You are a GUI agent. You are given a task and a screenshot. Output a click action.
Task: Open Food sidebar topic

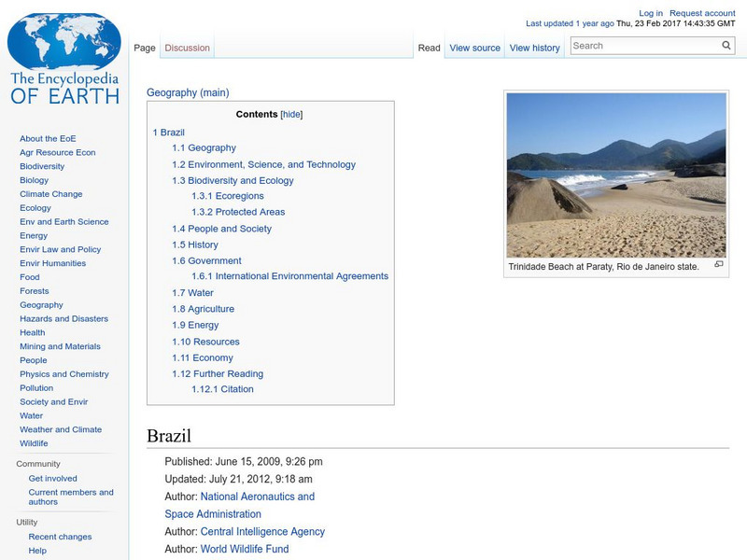(x=30, y=276)
